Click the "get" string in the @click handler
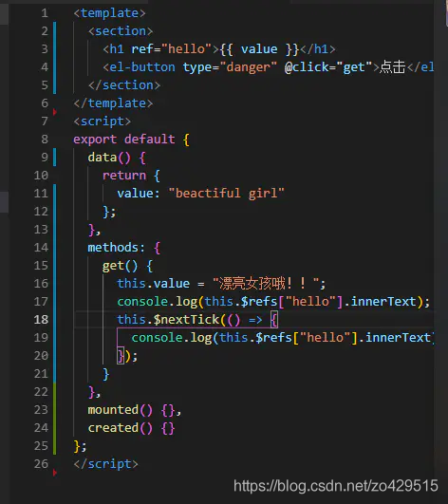The width and height of the screenshot is (448, 504). click(x=354, y=67)
